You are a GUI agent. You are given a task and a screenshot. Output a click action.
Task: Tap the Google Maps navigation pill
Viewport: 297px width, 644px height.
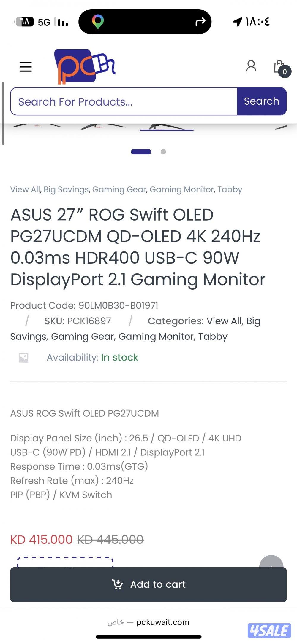(x=145, y=22)
